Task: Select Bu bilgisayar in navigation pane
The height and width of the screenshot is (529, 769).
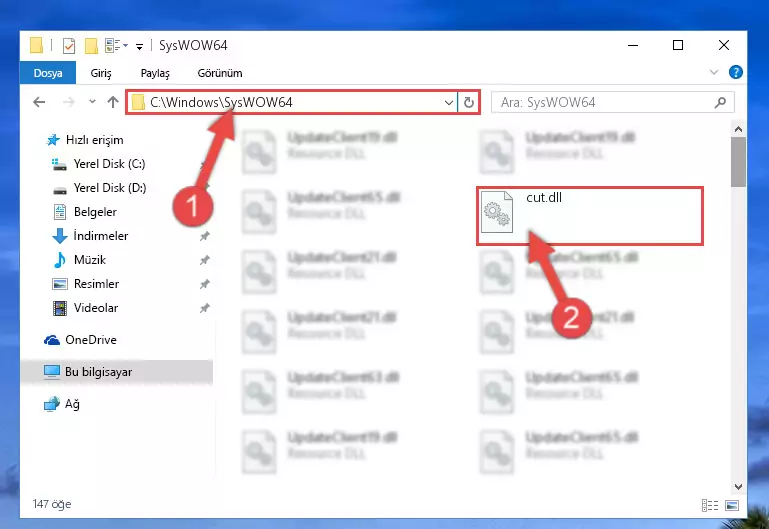Action: (x=117, y=372)
